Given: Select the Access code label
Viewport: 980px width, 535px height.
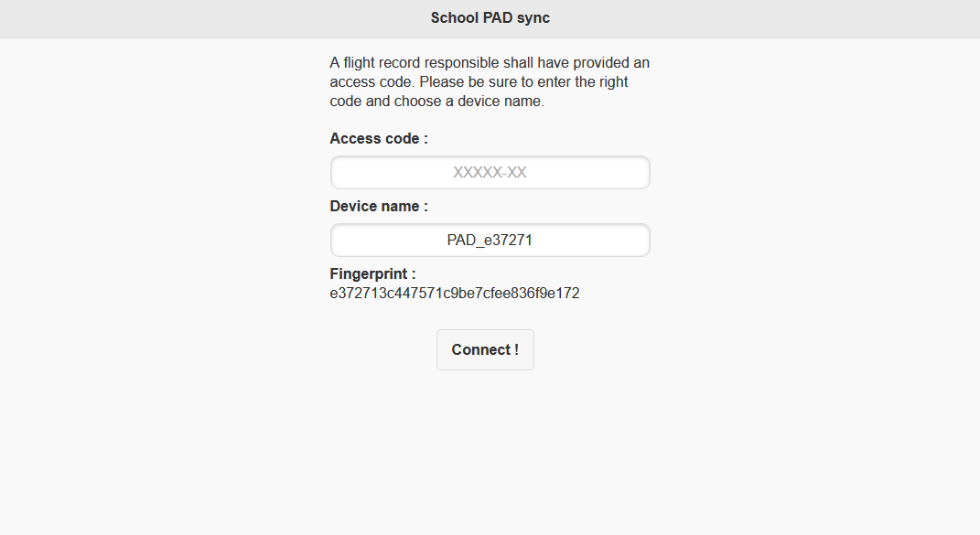Looking at the screenshot, I should (x=379, y=139).
